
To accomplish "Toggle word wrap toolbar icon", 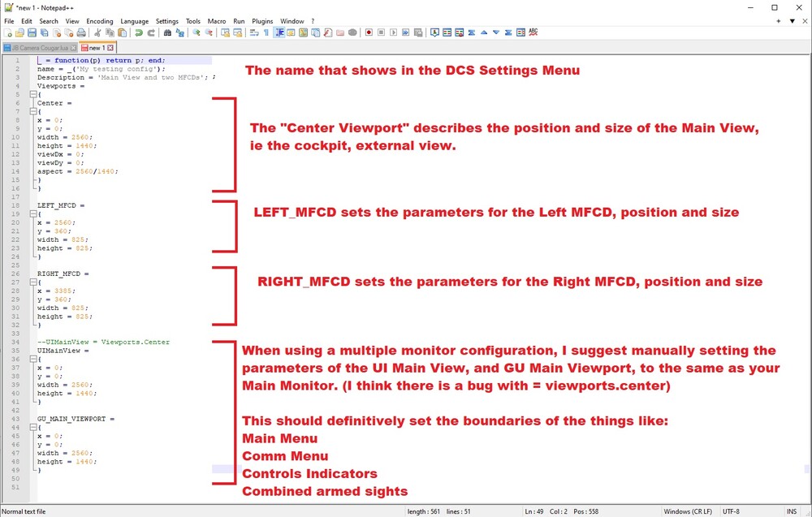I will [x=253, y=32].
